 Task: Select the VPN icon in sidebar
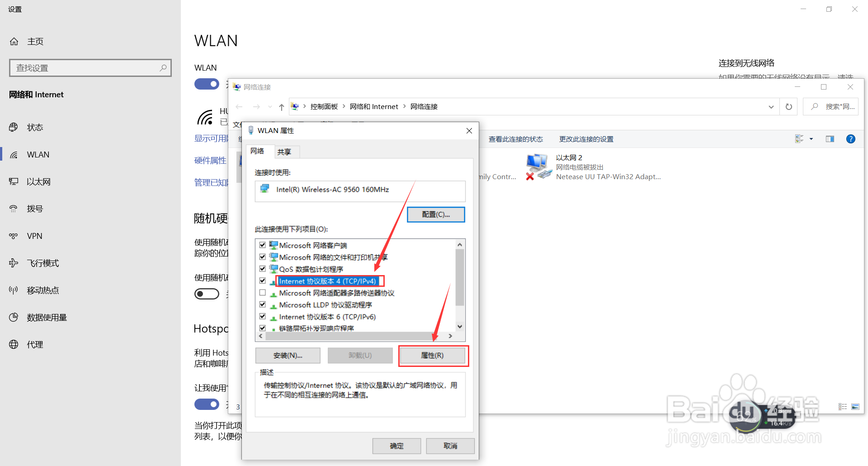[x=14, y=236]
